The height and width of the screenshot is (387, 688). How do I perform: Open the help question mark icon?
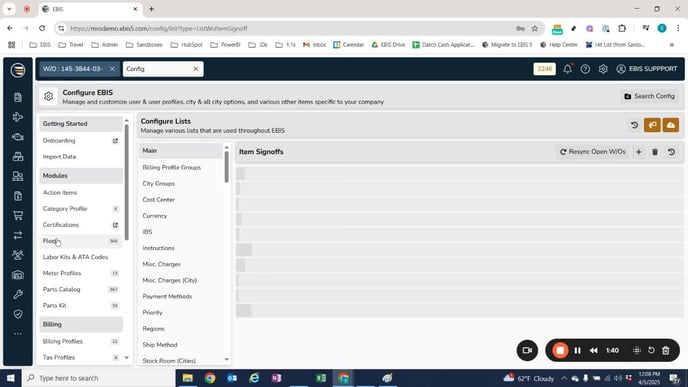(x=585, y=69)
